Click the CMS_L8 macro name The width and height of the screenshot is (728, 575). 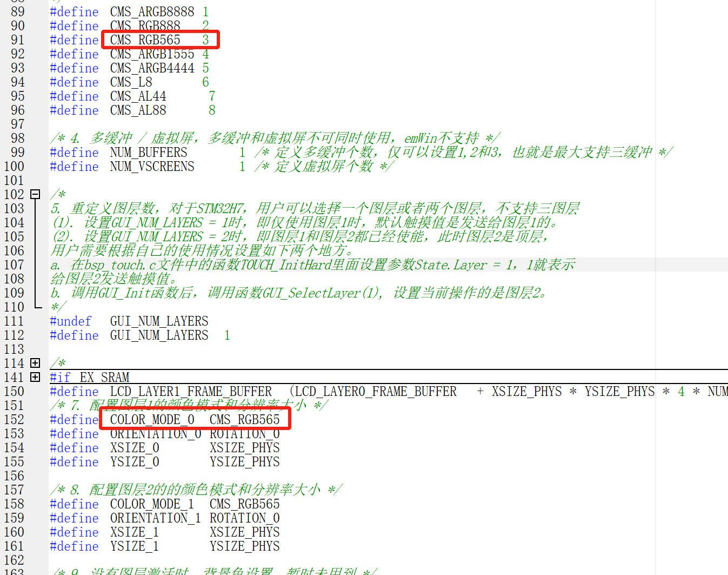(131, 82)
